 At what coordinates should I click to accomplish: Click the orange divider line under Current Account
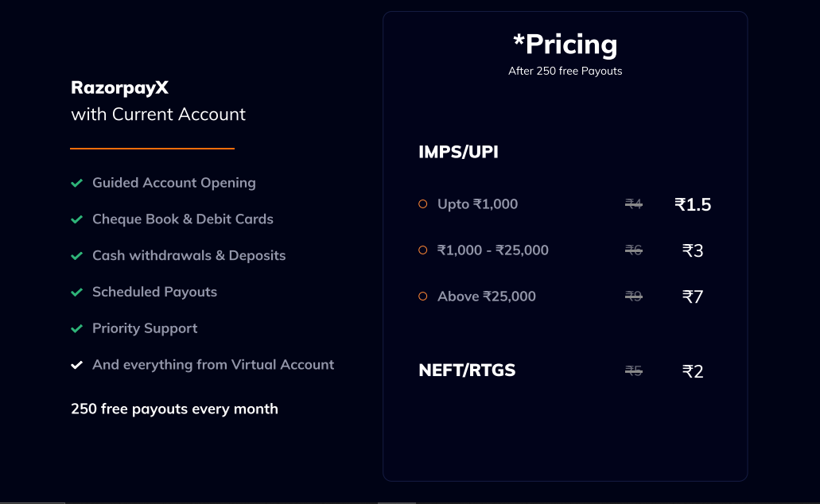click(152, 149)
